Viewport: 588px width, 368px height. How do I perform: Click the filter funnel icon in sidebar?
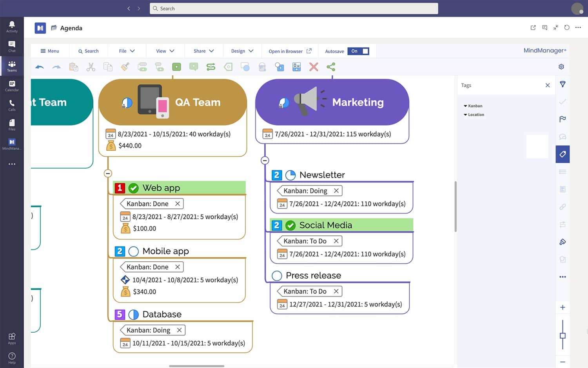(563, 84)
